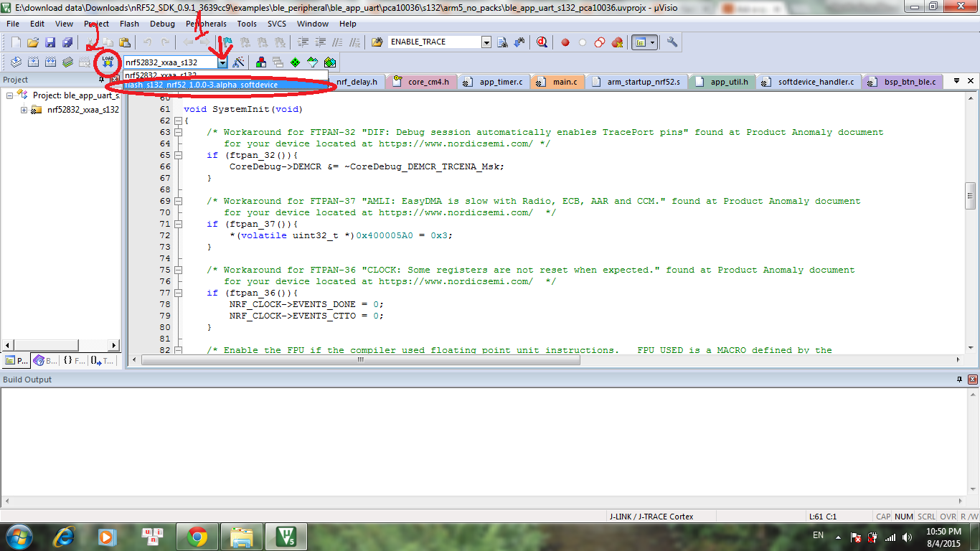Click the editor horizontal scrollbar thumb

tap(361, 361)
